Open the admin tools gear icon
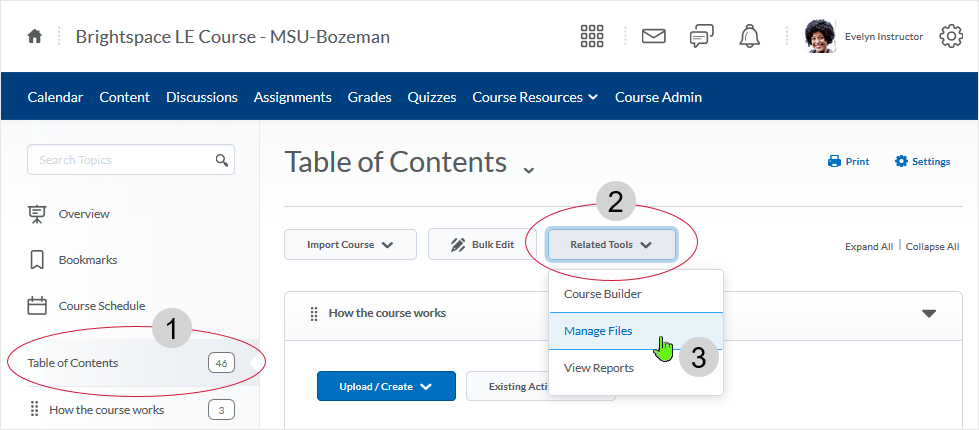Screen dimensions: 979x430 pos(951,36)
